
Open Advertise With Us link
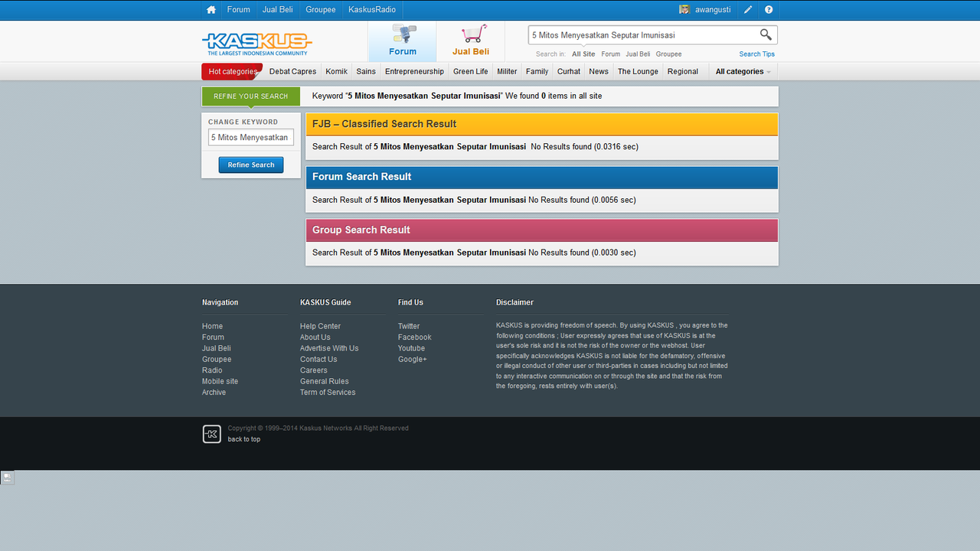point(329,348)
